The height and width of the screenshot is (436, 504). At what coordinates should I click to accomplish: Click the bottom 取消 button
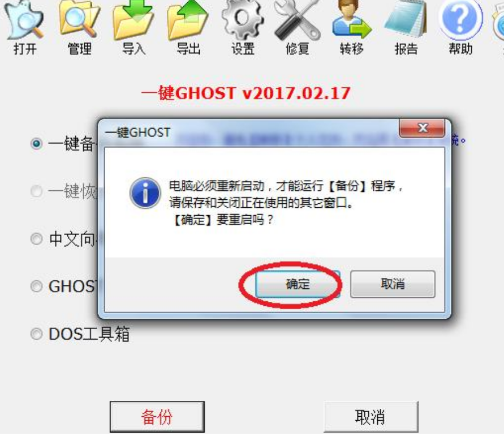[x=371, y=417]
